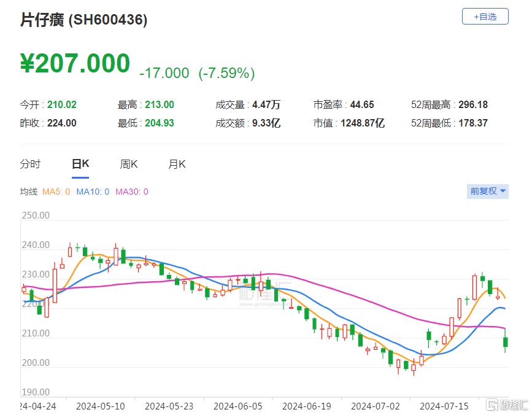This screenshot has width=532, height=415.
Task: Click the 最低 value 204.93
Action: 160,123
